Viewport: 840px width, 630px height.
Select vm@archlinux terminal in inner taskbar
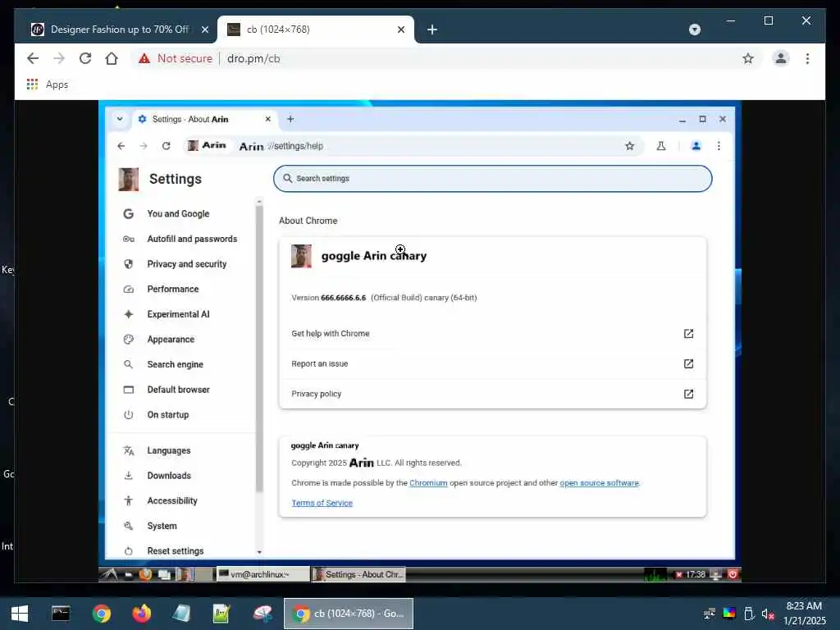pos(263,574)
